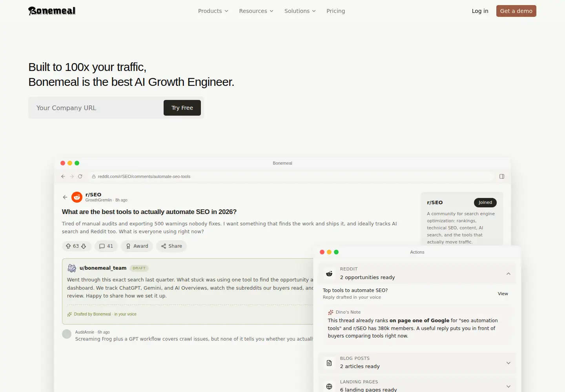Click 2 articles ready text
This screenshot has width=565, height=392.
click(360, 367)
